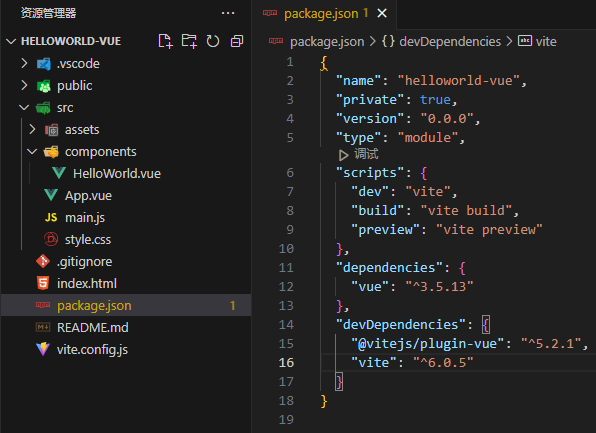
Task: Click the "^6.0.5" vite version string
Action: 443,362
